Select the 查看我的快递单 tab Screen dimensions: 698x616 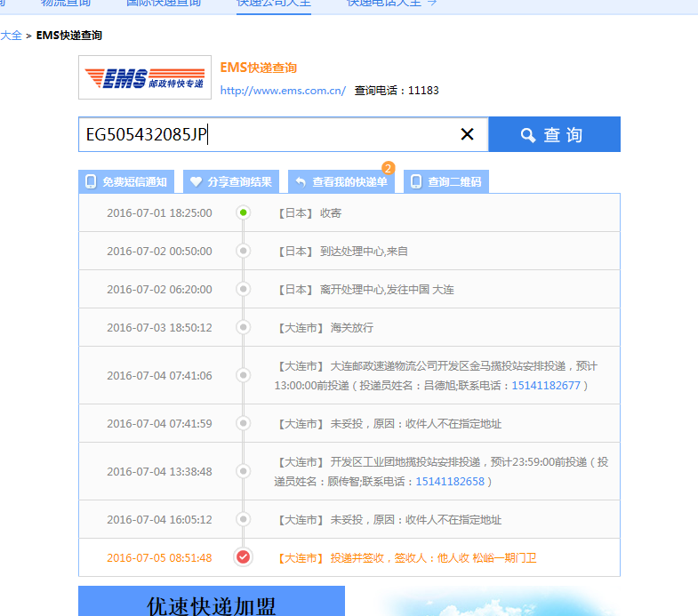(x=341, y=181)
